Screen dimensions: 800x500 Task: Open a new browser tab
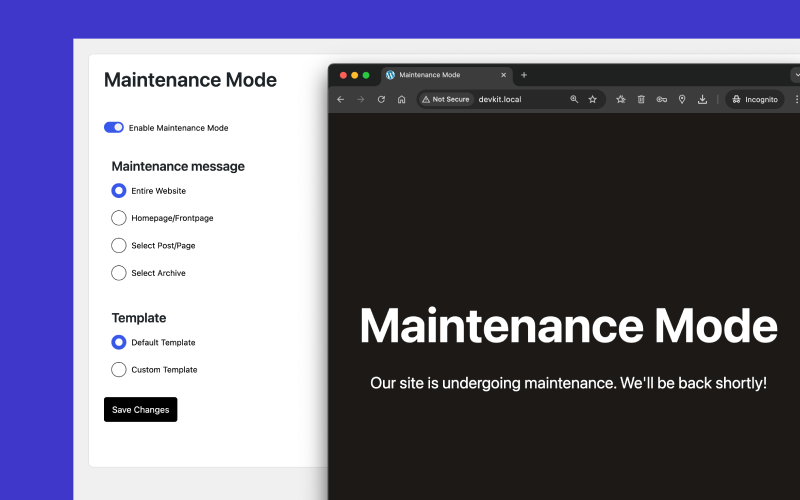click(523, 75)
